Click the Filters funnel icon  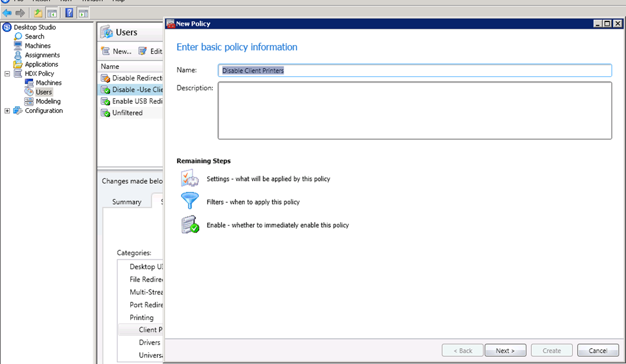190,202
